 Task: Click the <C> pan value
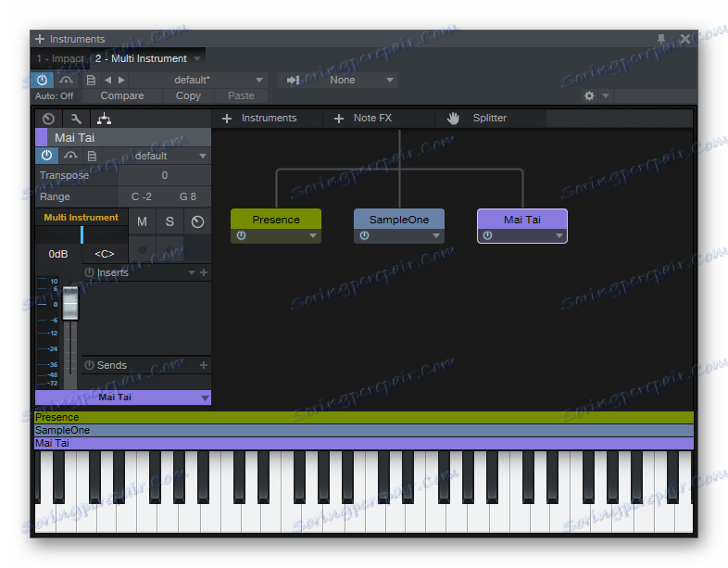[x=105, y=254]
